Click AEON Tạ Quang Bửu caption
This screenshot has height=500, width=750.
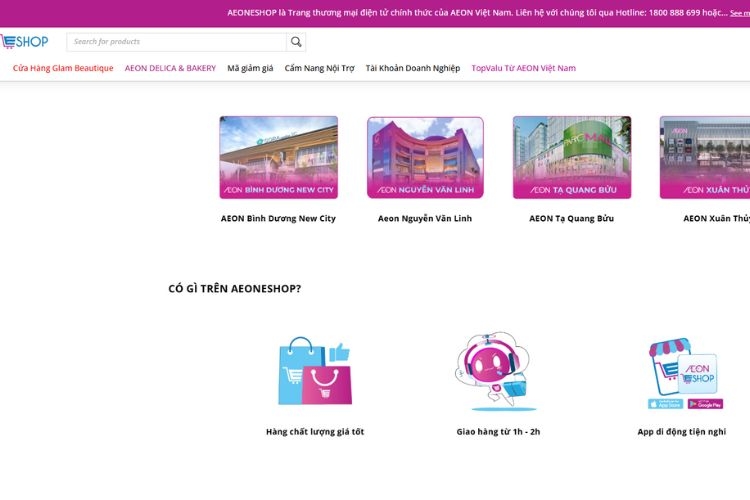tap(572, 218)
